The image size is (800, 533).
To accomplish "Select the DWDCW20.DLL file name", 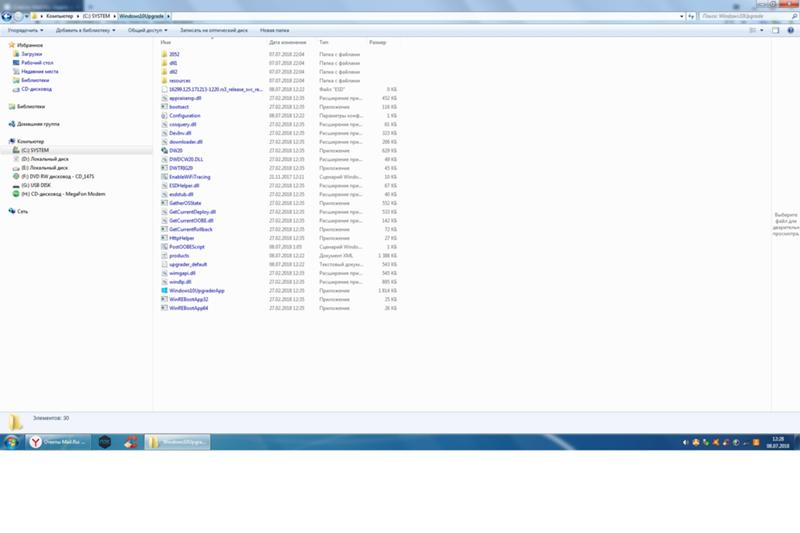I will (x=186, y=159).
